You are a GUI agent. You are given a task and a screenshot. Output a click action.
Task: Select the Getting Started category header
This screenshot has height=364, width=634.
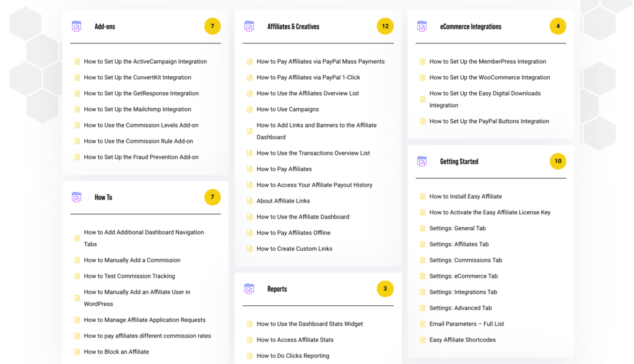click(x=458, y=161)
